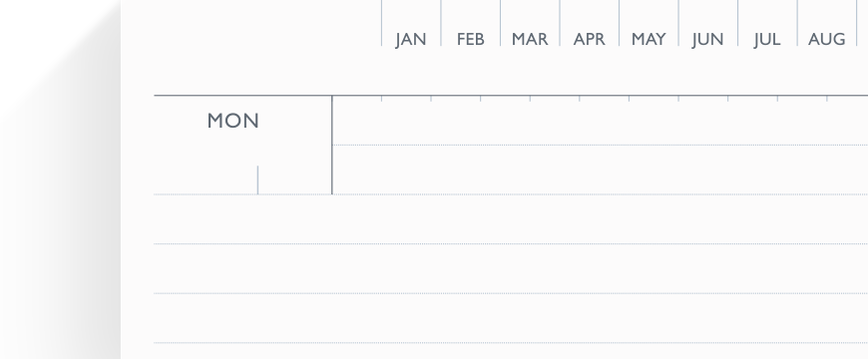Pick the APR month label
Image resolution: width=868 pixels, height=359 pixels.
point(589,39)
